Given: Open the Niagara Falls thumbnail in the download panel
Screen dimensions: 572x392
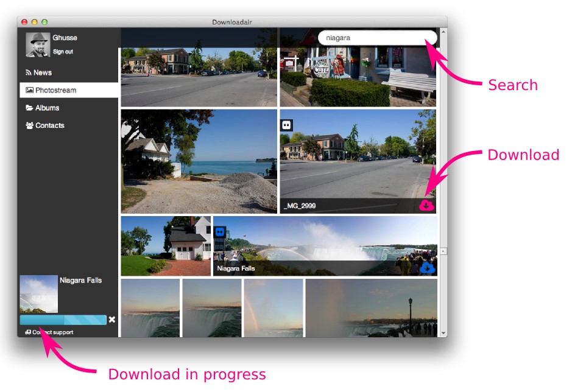Looking at the screenshot, I should coord(38,294).
